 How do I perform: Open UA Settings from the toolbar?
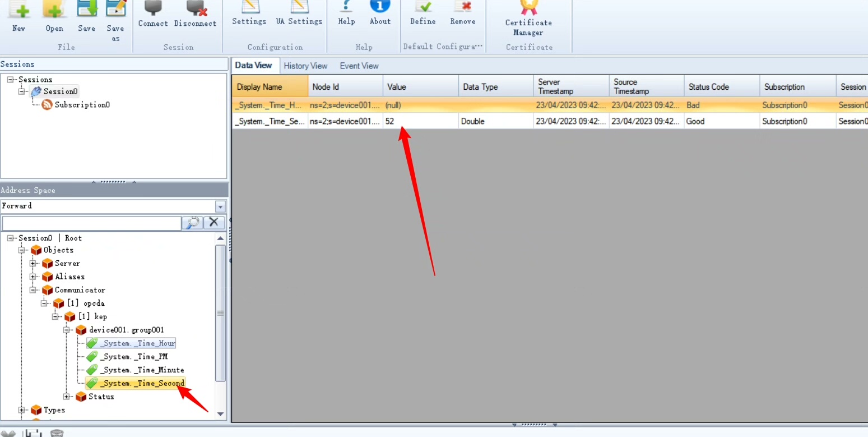(299, 6)
